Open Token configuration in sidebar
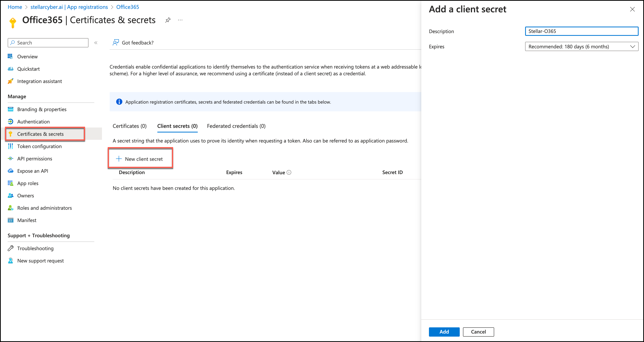The height and width of the screenshot is (342, 644). coord(39,146)
